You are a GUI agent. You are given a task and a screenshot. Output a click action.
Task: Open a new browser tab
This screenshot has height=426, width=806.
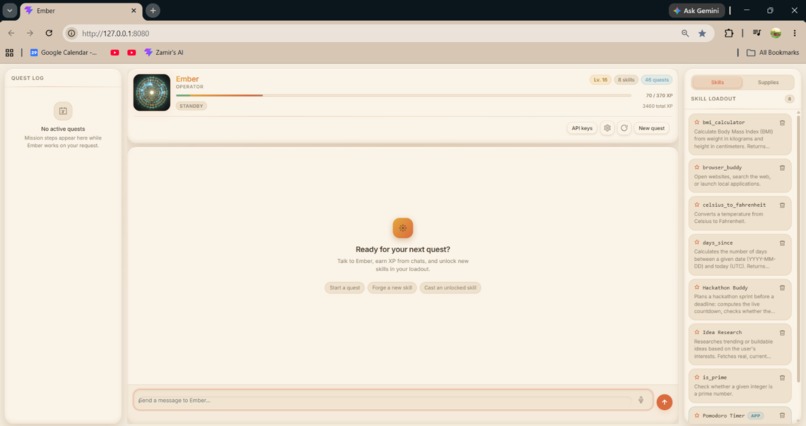(153, 10)
